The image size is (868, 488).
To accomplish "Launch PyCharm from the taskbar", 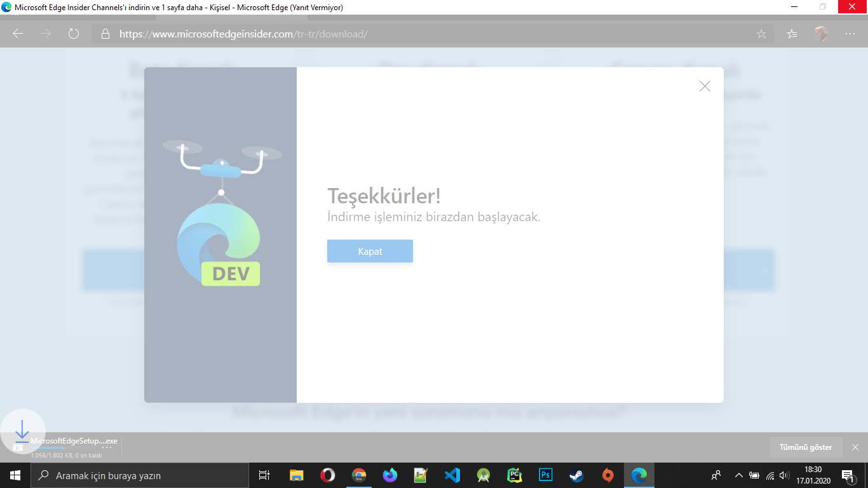I will coord(515,475).
